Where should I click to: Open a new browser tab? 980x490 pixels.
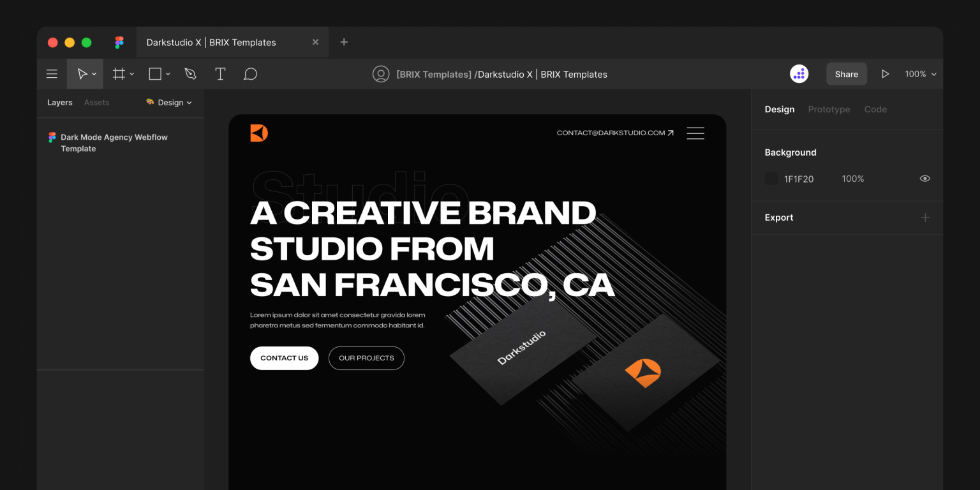coord(343,41)
